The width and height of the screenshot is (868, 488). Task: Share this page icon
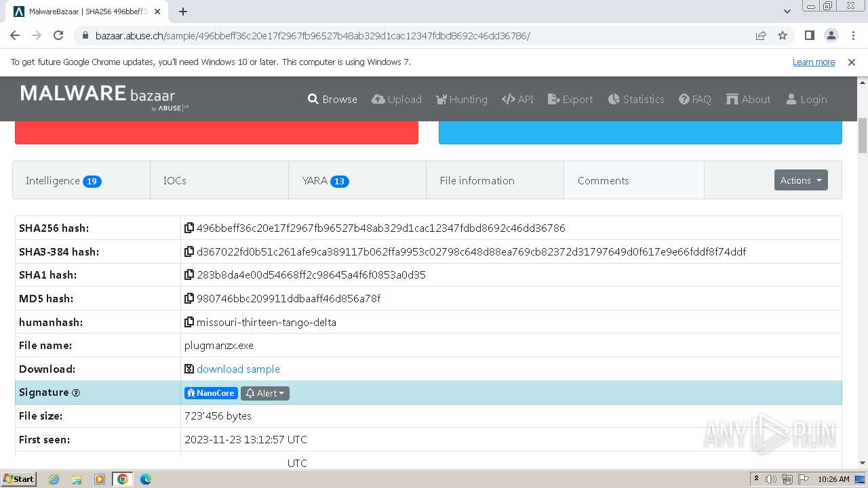[x=761, y=35]
